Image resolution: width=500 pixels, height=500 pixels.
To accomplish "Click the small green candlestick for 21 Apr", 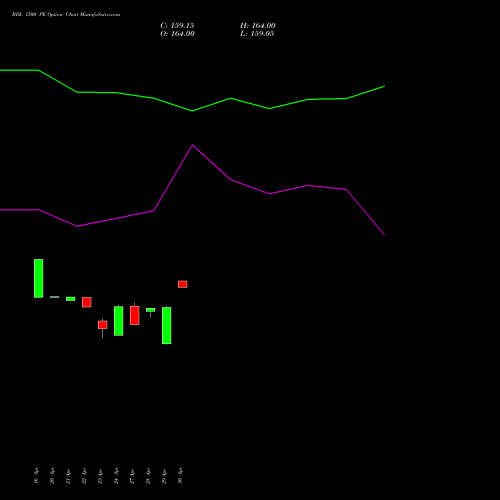I will [x=71, y=299].
